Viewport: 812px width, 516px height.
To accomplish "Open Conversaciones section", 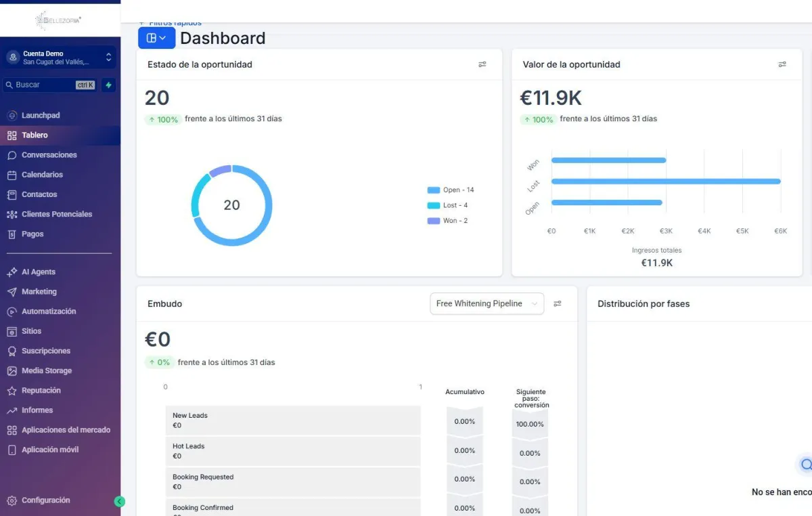I will click(x=49, y=155).
